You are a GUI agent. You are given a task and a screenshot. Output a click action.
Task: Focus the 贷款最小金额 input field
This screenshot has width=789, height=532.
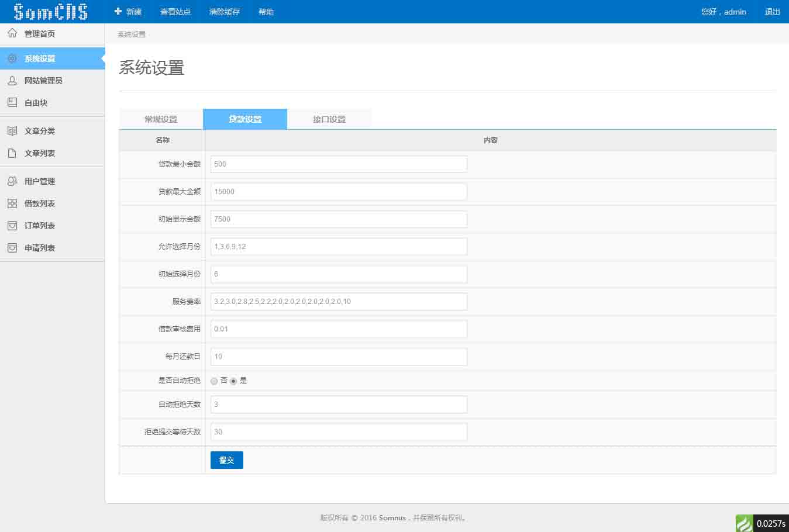pos(339,164)
